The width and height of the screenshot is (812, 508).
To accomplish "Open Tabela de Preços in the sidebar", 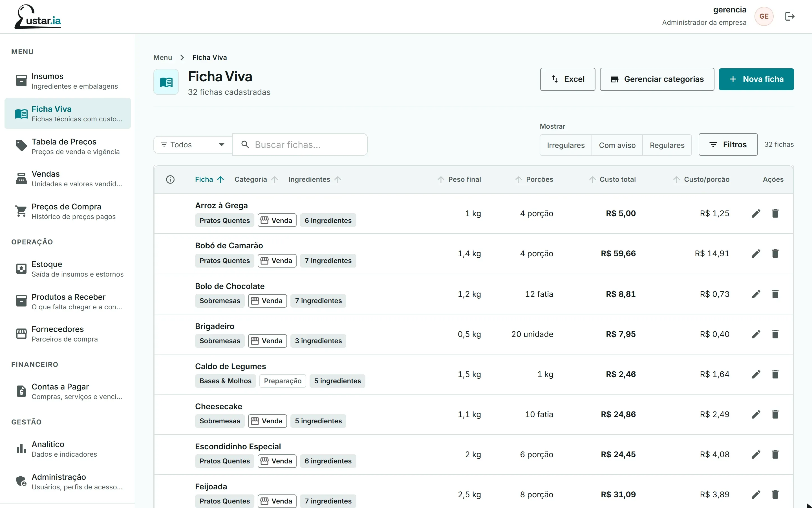I will tap(67, 146).
